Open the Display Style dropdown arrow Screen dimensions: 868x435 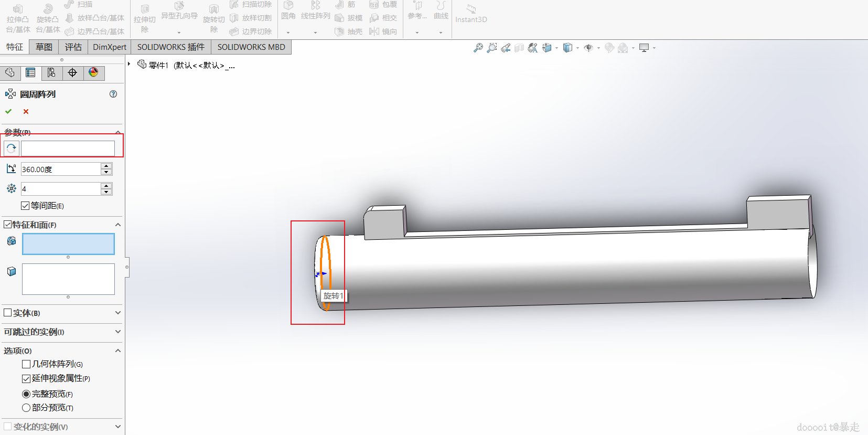tap(577, 48)
